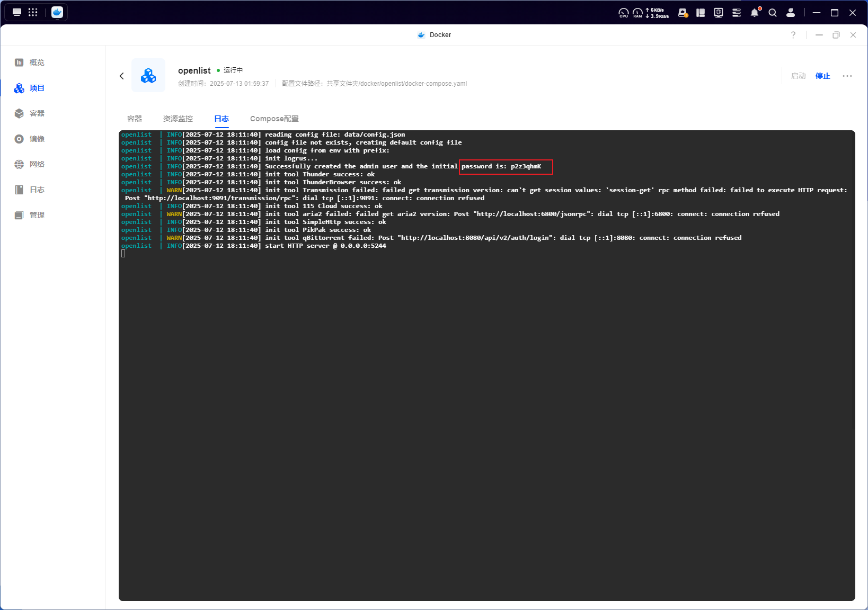Viewport: 868px width, 610px height.
Task: Go to the 网络 network section
Action: pos(30,164)
